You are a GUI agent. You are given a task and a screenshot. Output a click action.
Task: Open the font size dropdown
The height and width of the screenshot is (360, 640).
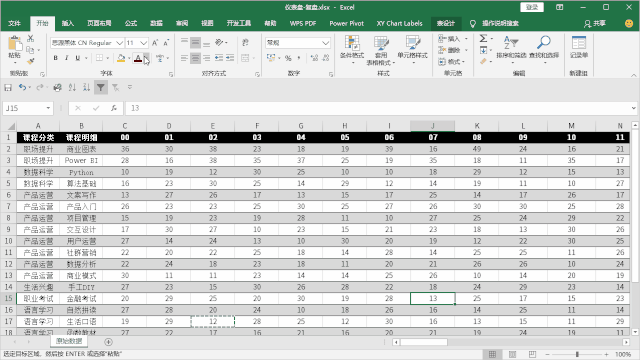point(143,43)
